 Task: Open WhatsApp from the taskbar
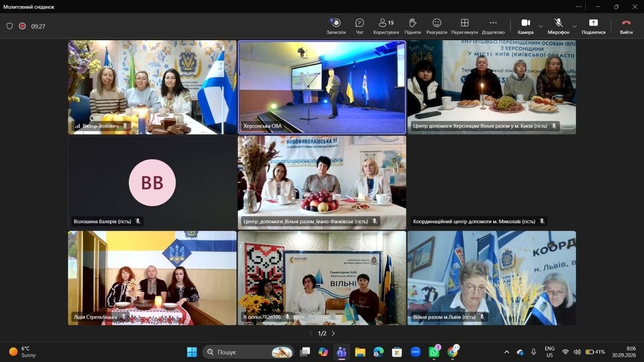coord(434,352)
